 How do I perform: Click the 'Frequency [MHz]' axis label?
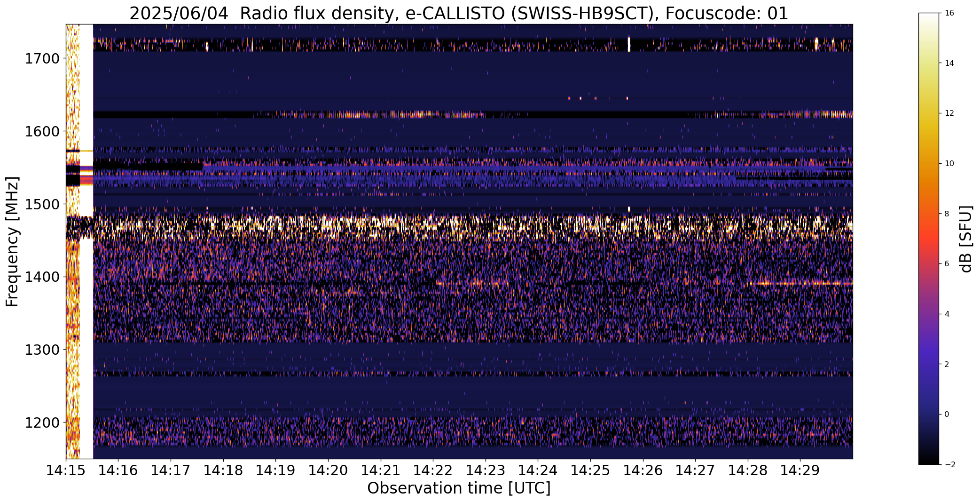pos(12,241)
